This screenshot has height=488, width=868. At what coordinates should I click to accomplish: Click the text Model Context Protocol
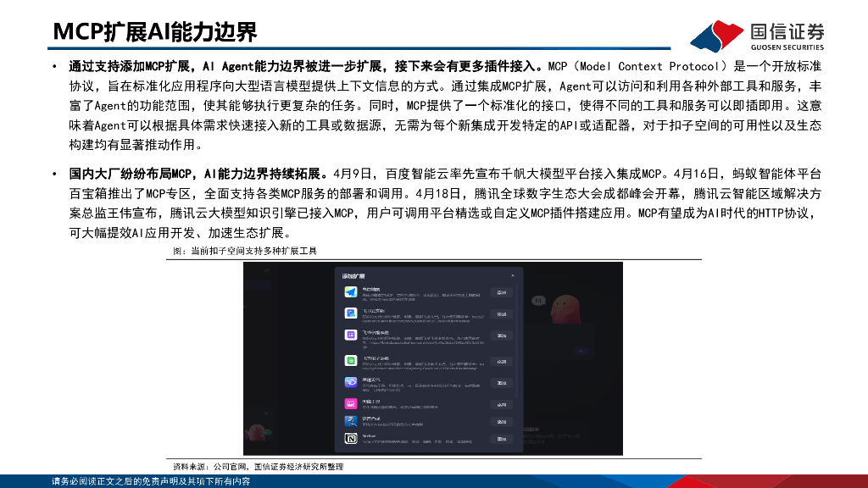648,66
